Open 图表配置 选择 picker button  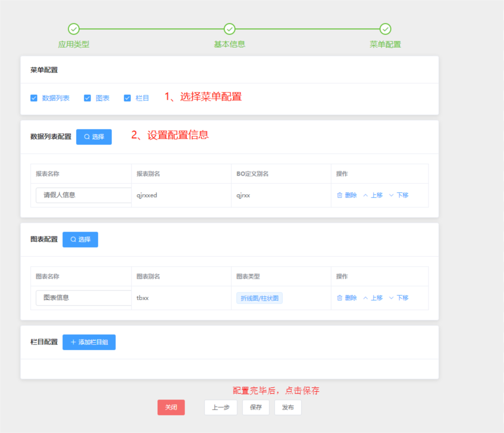coord(80,240)
